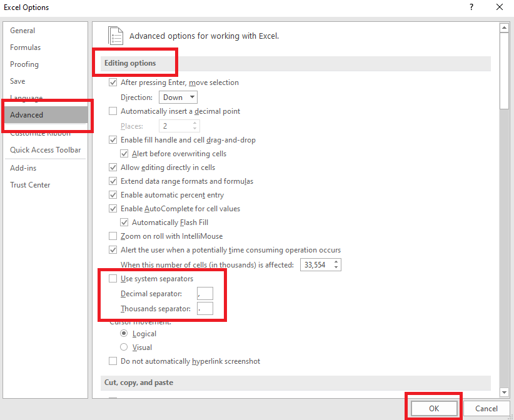Check Use system separators
Viewport: 514px width, 420px height.
113,279
